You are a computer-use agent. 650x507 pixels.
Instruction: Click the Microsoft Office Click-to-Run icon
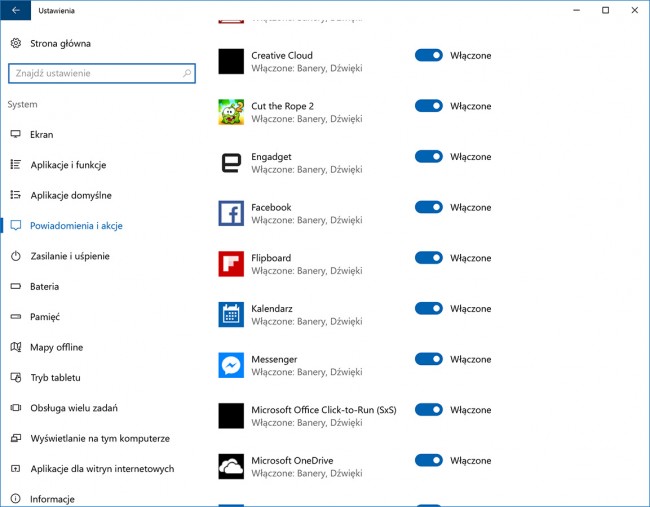click(231, 416)
